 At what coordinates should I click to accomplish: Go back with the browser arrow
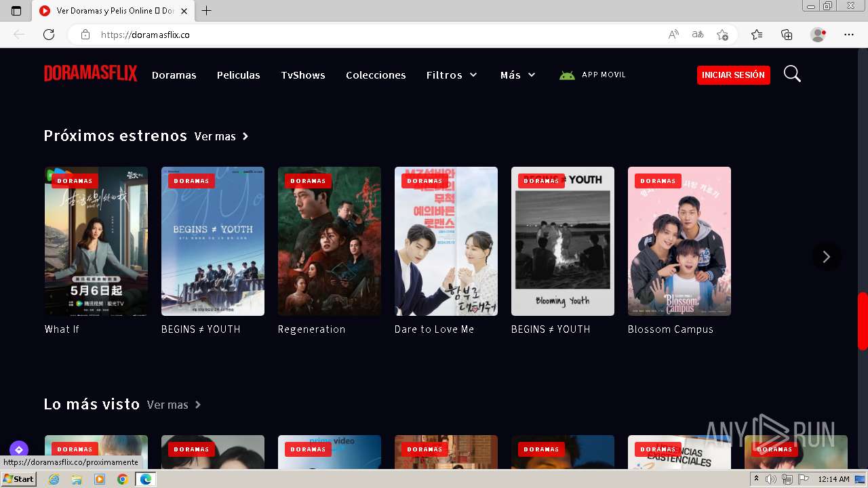tap(19, 35)
